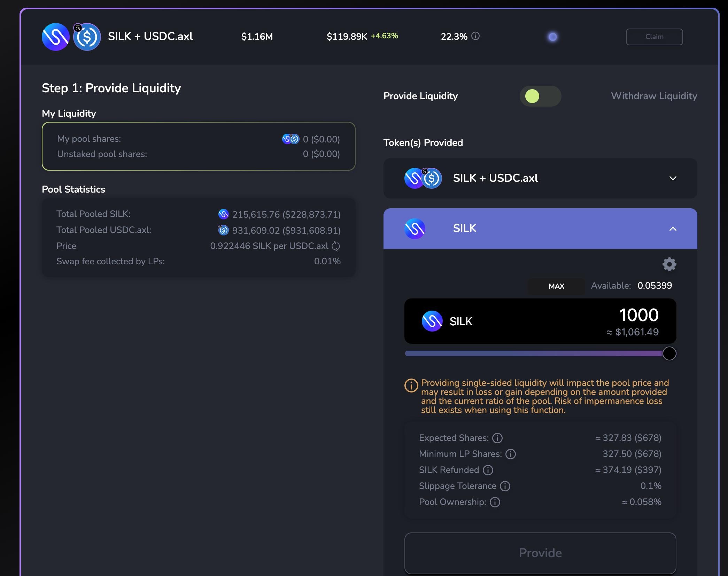Expand the SILK + USDC.axl token option
The width and height of the screenshot is (728, 576).
coord(673,178)
